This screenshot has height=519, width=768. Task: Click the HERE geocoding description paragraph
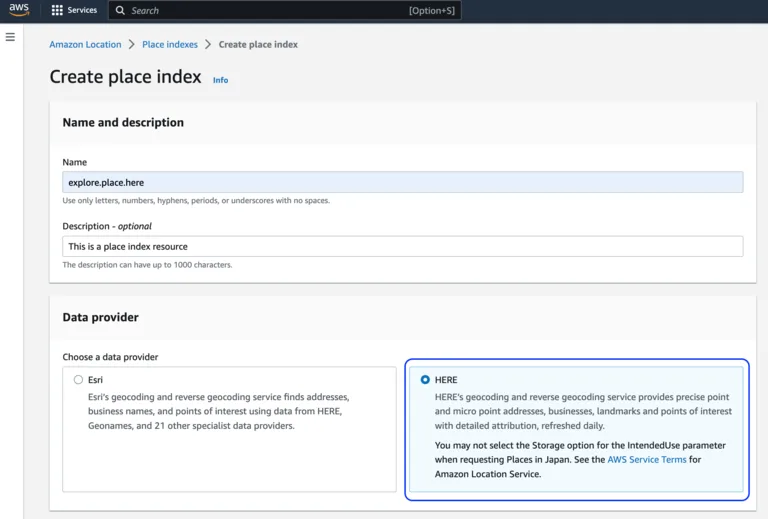(583, 411)
